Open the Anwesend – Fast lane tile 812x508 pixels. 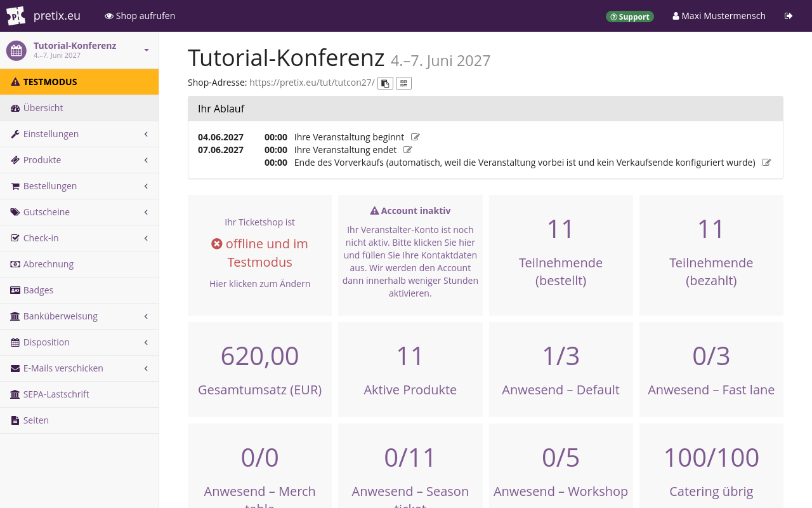tap(711, 370)
